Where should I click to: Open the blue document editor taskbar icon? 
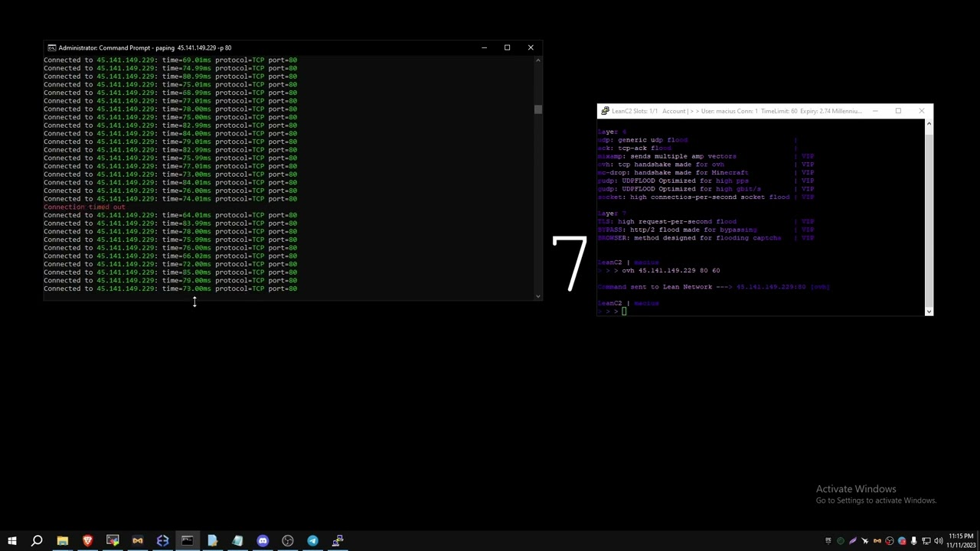click(213, 541)
